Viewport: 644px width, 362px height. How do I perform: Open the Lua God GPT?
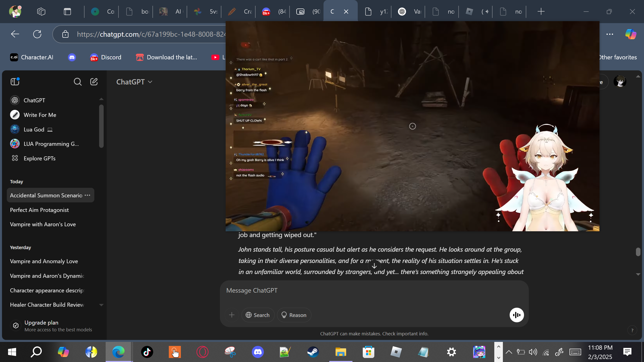(50, 129)
